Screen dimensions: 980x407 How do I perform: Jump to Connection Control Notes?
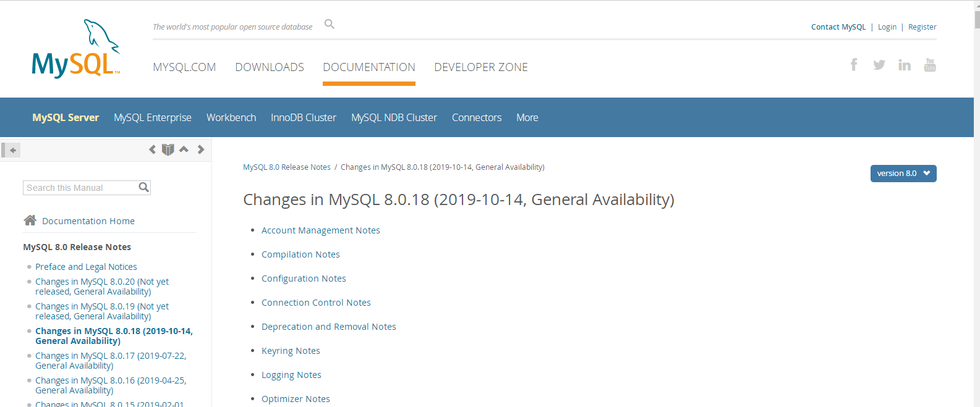pyautogui.click(x=316, y=303)
